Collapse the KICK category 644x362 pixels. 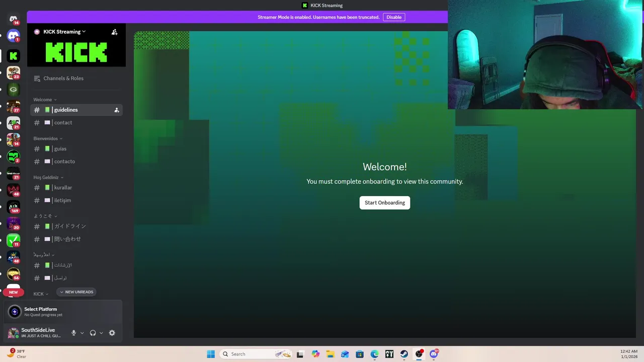tap(41, 294)
